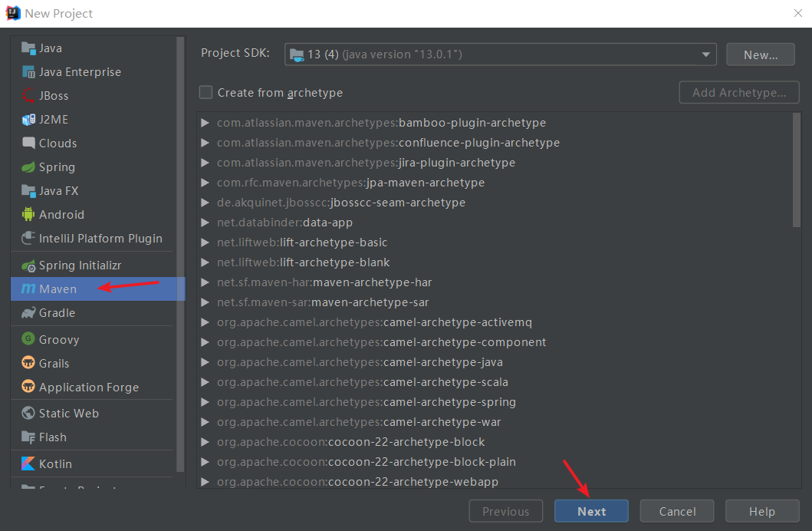Expand camel-archetype-activemq triangle
The image size is (812, 531).
point(205,322)
